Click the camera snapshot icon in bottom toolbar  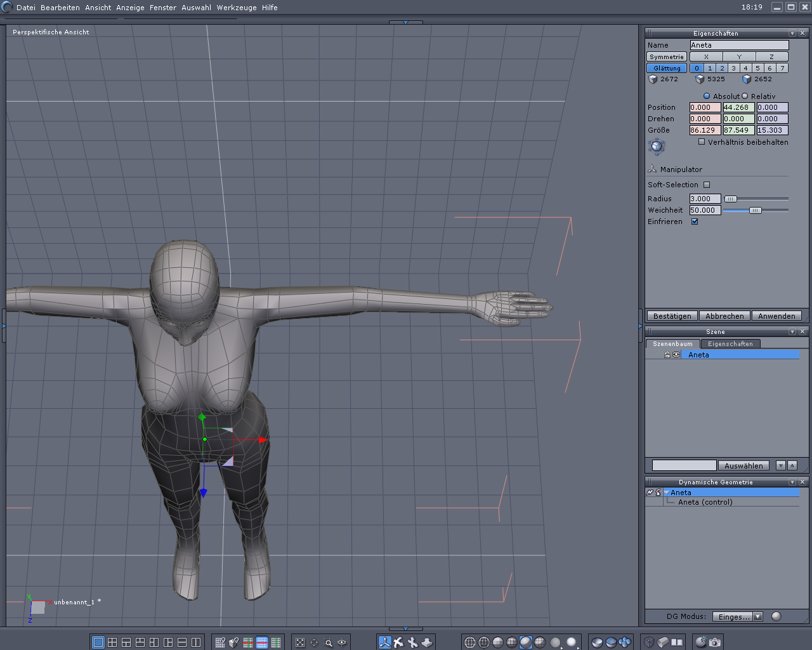715,642
